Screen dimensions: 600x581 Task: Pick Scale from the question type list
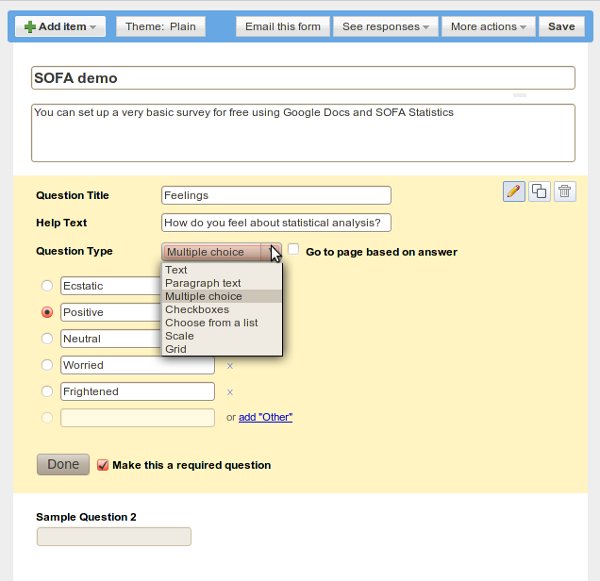coord(180,336)
